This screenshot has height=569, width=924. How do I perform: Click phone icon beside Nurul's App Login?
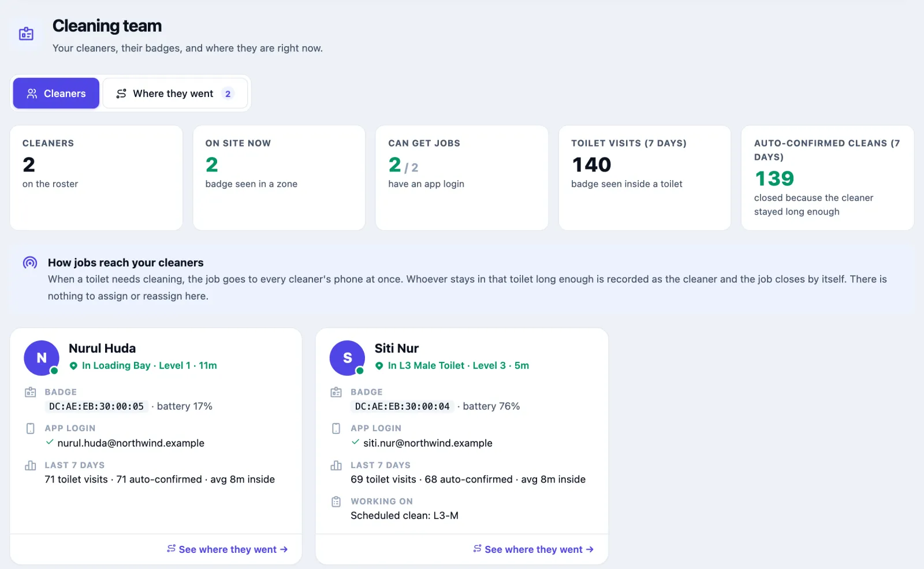click(x=31, y=429)
